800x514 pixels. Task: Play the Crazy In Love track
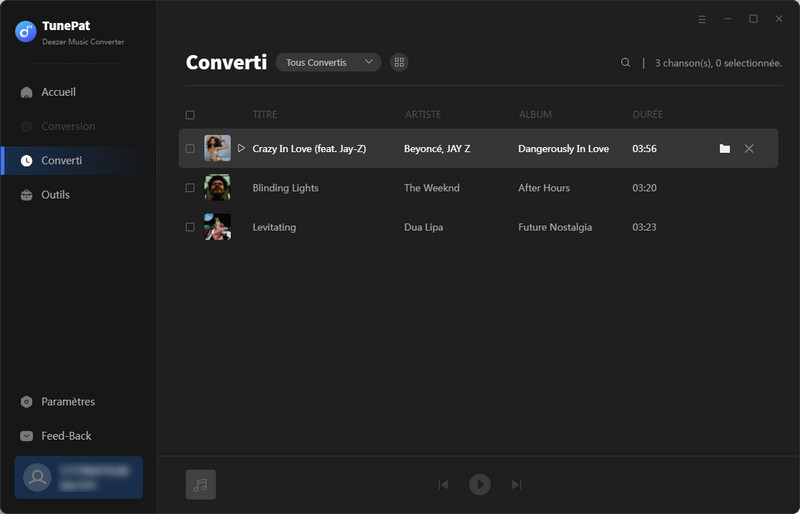tap(241, 149)
